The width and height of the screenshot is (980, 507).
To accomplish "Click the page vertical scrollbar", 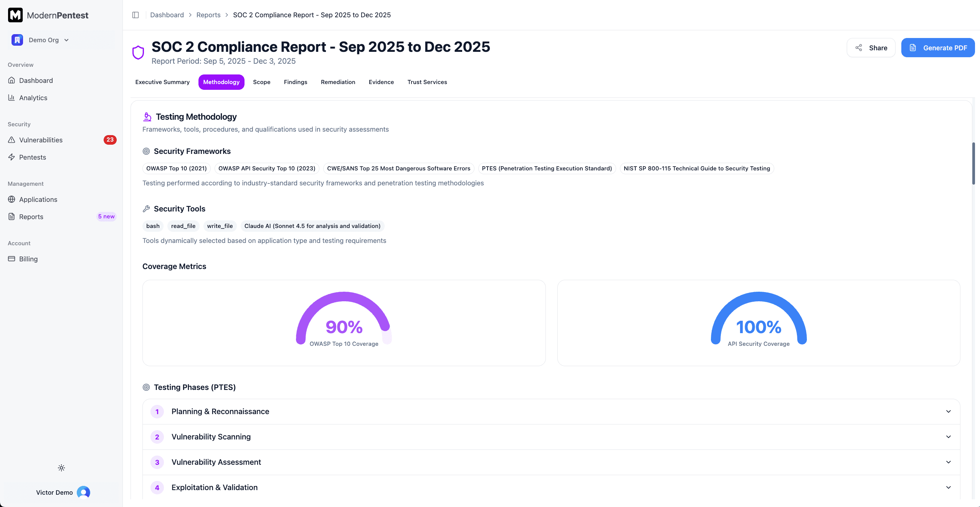I will [973, 163].
